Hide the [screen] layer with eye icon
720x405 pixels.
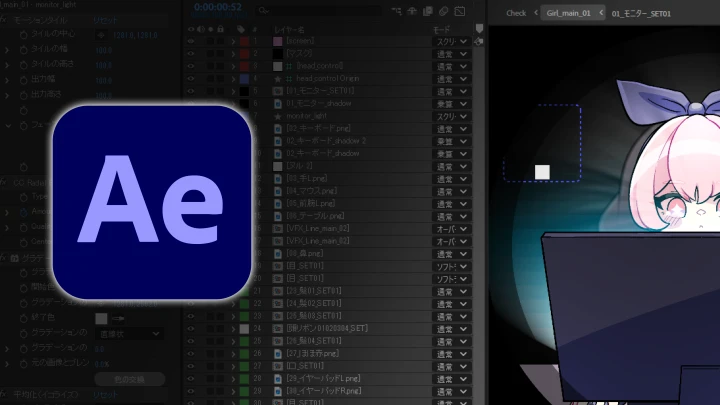pos(191,42)
